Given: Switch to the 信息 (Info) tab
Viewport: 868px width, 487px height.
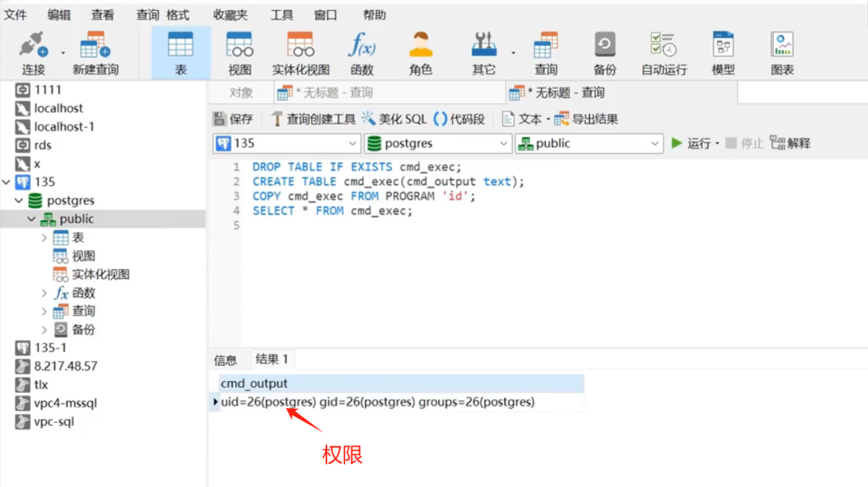Looking at the screenshot, I should [225, 360].
